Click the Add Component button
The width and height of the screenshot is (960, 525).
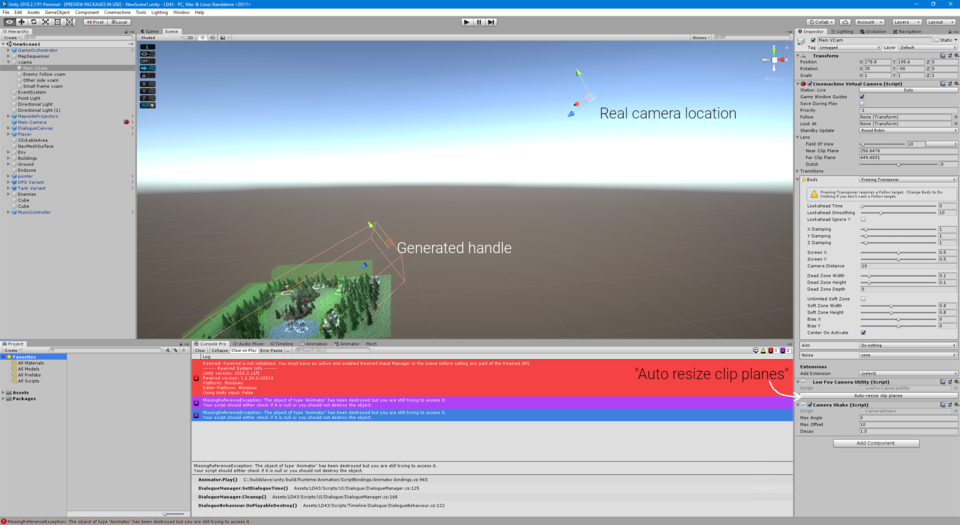pyautogui.click(x=876, y=443)
